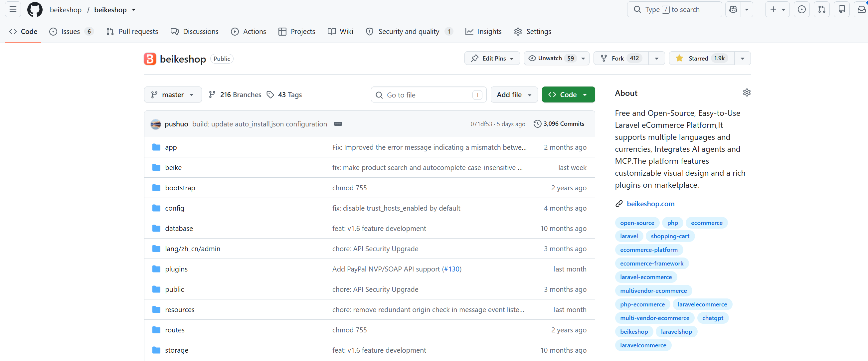Open Edit Pins dropdown
This screenshot has height=361, width=868.
pos(492,58)
